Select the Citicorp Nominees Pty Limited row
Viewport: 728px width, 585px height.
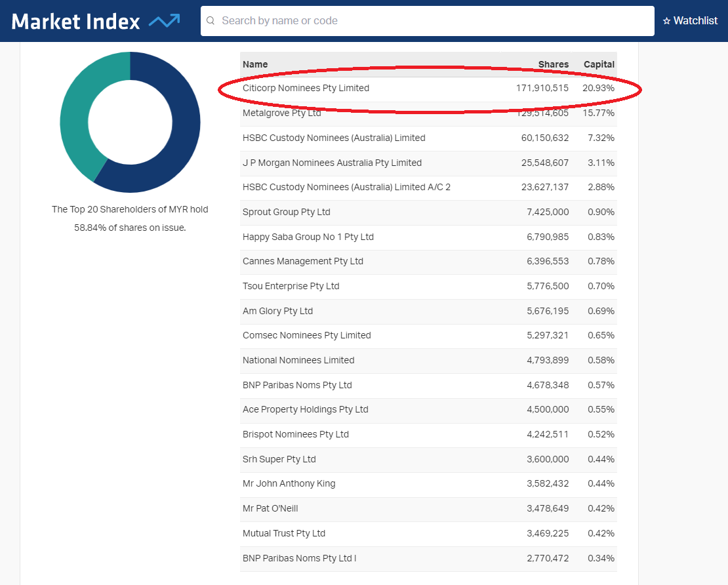point(306,89)
